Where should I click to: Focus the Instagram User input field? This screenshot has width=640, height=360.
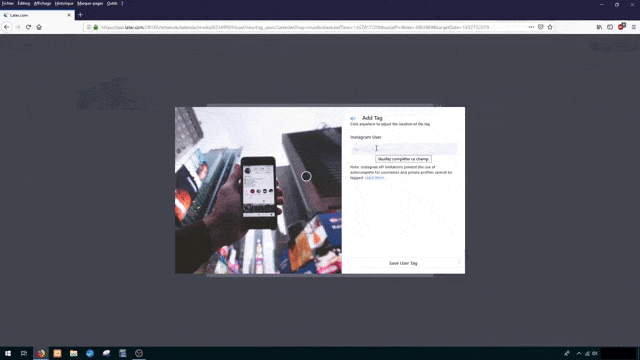(x=404, y=149)
